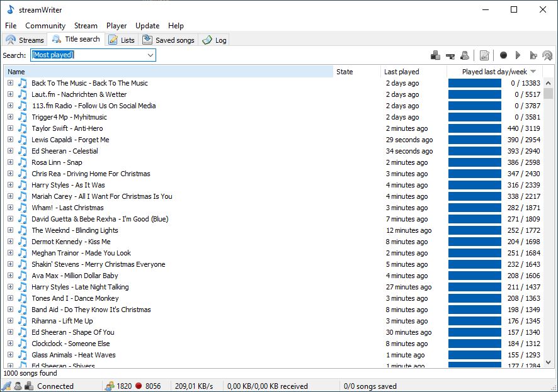
Task: Expand the Meghan Trainor - Made You Look row
Action: click(10, 253)
